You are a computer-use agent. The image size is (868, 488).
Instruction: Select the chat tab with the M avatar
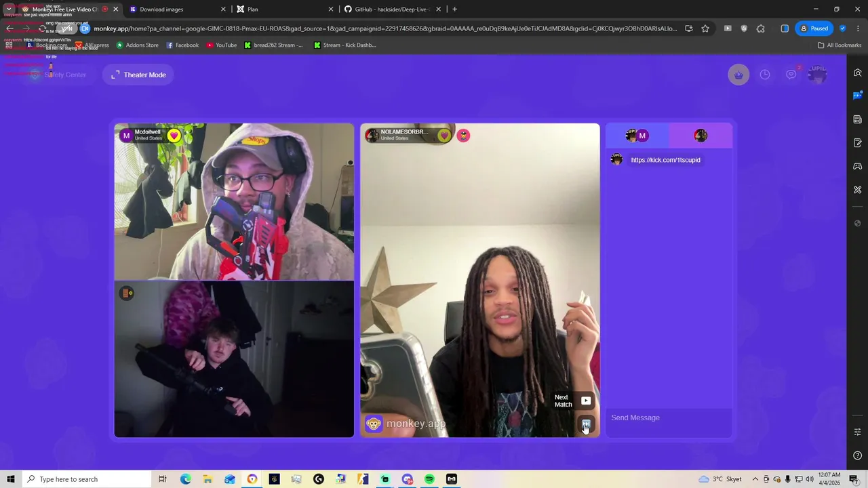coord(637,136)
